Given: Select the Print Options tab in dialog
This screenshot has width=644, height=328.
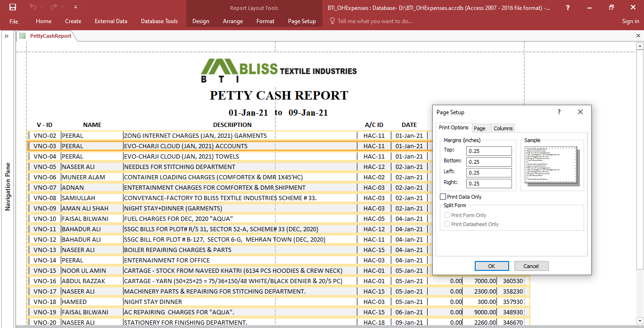Looking at the screenshot, I should (x=454, y=127).
